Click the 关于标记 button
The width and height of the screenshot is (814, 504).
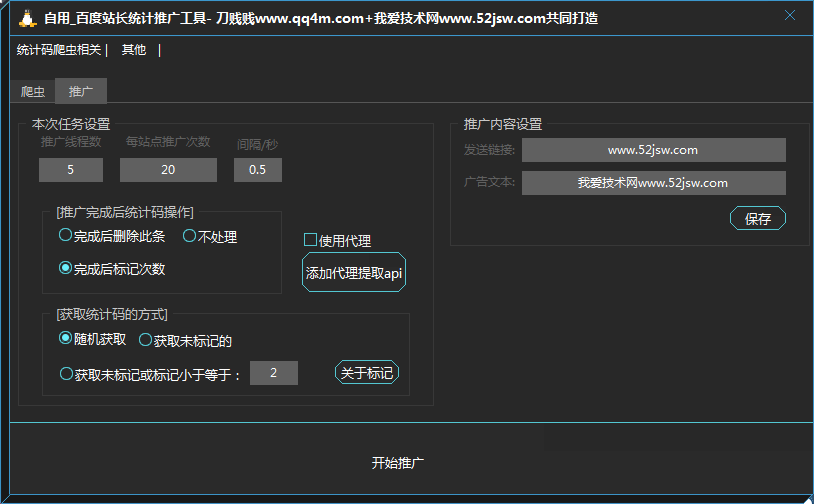tap(367, 373)
